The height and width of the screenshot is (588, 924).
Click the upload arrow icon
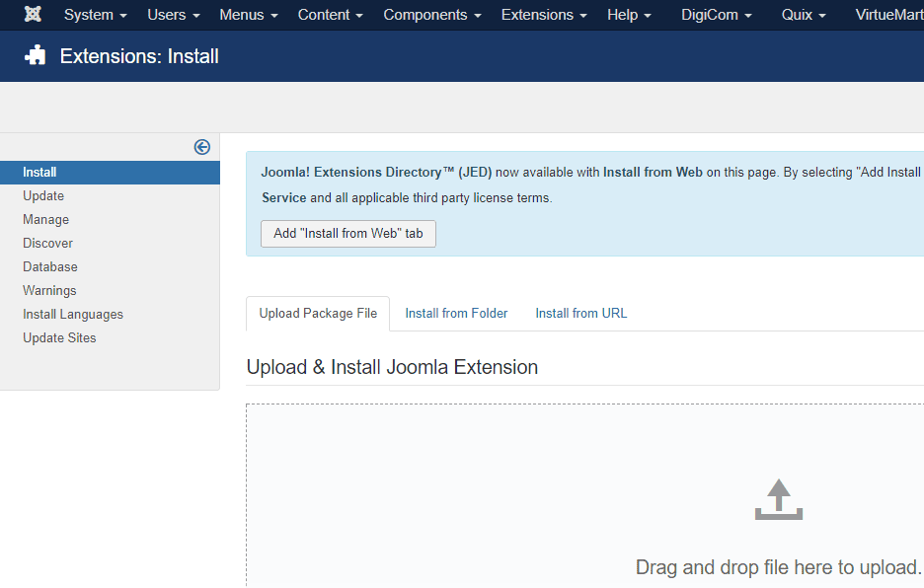(x=779, y=499)
